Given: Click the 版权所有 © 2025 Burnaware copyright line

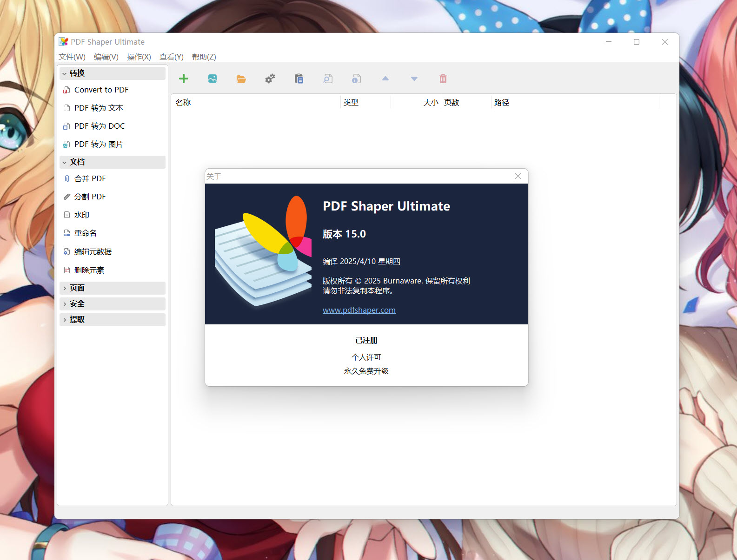Looking at the screenshot, I should [x=396, y=281].
